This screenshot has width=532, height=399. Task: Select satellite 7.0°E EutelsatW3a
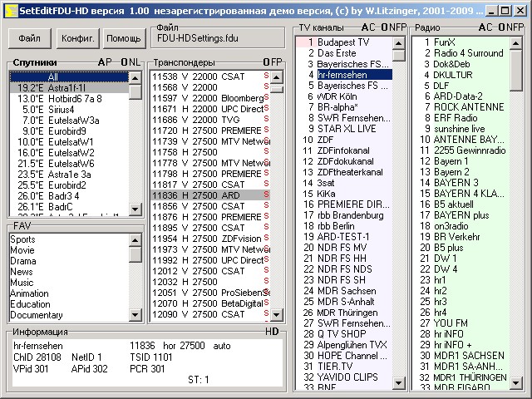tap(69, 121)
